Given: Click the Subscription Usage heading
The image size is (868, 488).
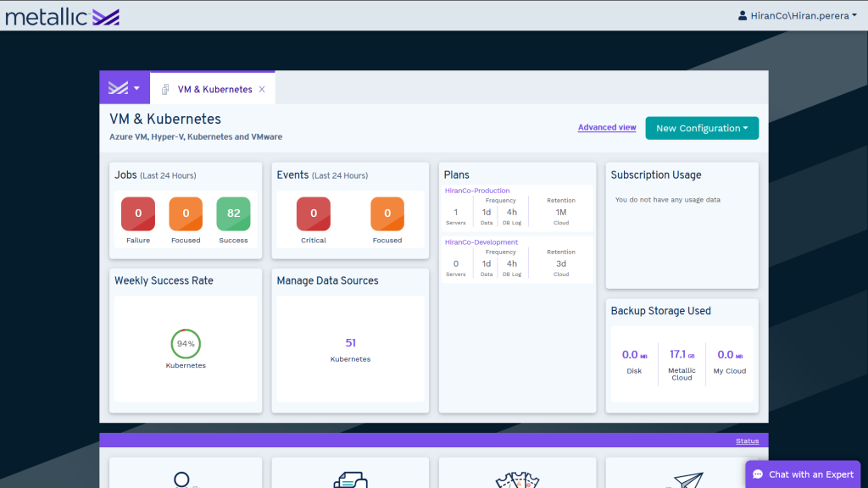Looking at the screenshot, I should pos(656,175).
